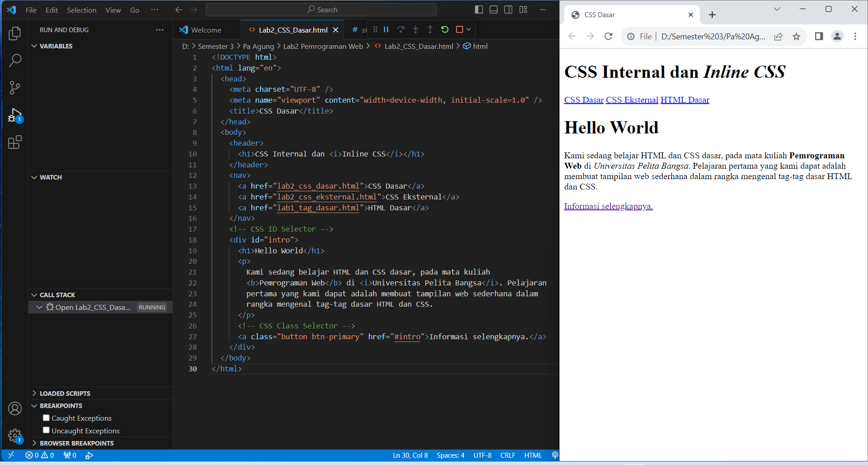
Task: Open the Extensions view icon
Action: pyautogui.click(x=15, y=142)
